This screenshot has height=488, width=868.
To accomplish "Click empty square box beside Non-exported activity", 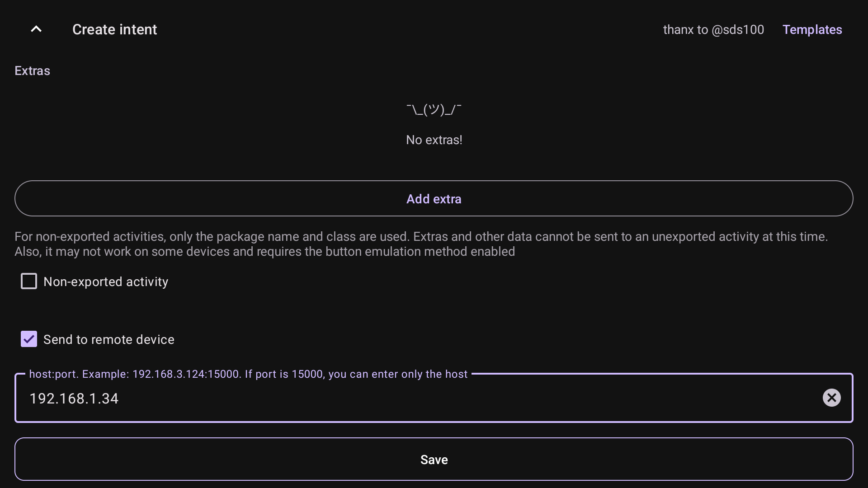I will click(x=29, y=282).
